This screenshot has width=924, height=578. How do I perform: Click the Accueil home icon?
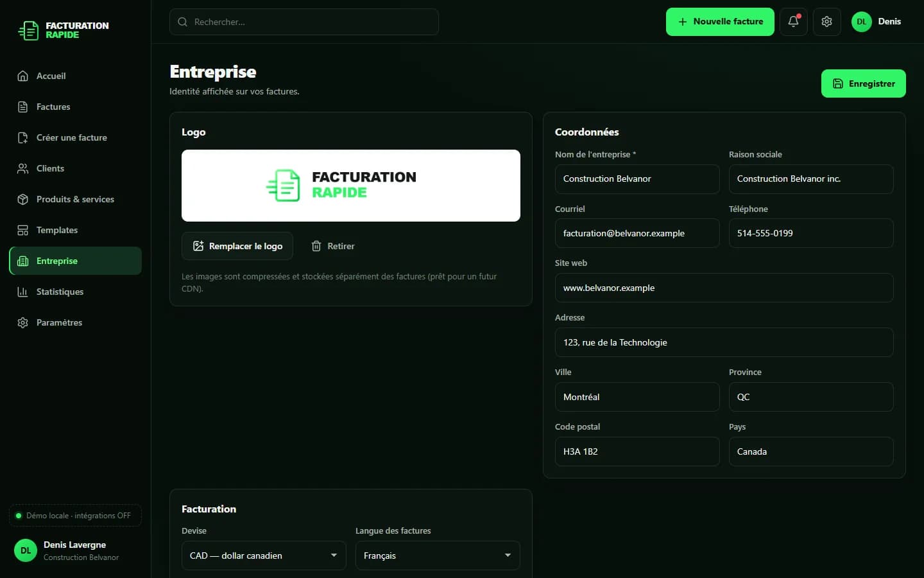[x=23, y=76]
